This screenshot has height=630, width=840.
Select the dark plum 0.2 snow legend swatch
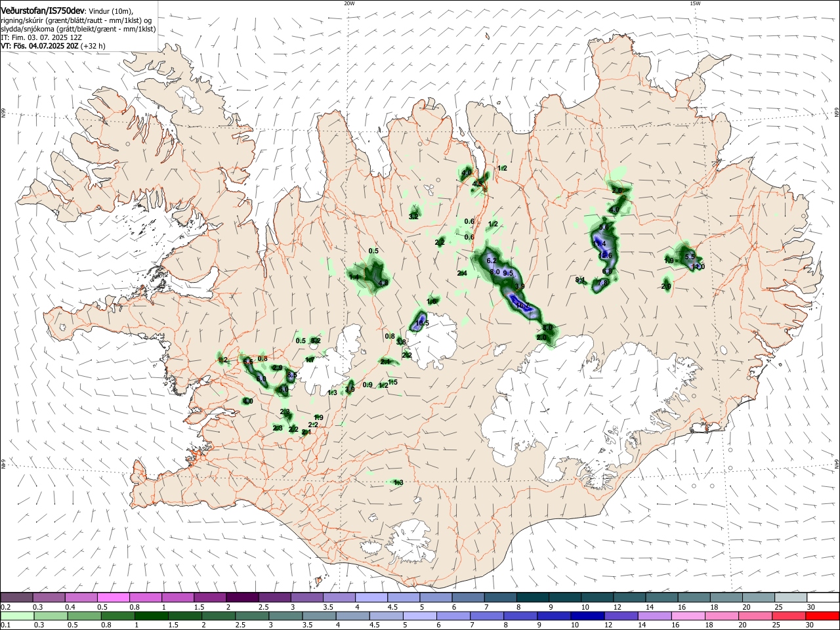[x=16, y=597]
